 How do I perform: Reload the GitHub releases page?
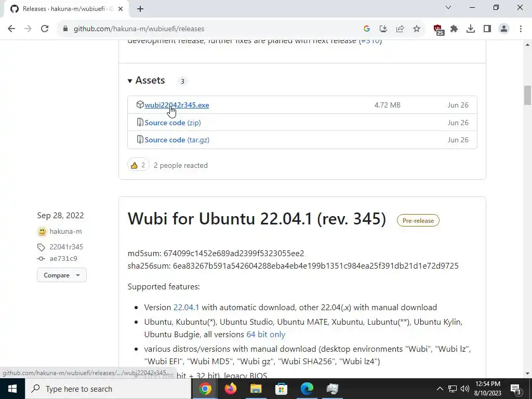click(45, 29)
